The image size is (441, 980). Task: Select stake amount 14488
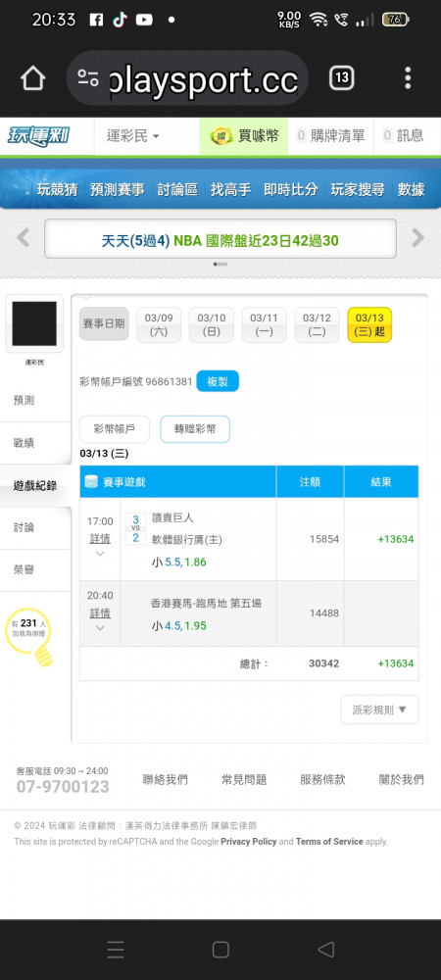tap(324, 613)
